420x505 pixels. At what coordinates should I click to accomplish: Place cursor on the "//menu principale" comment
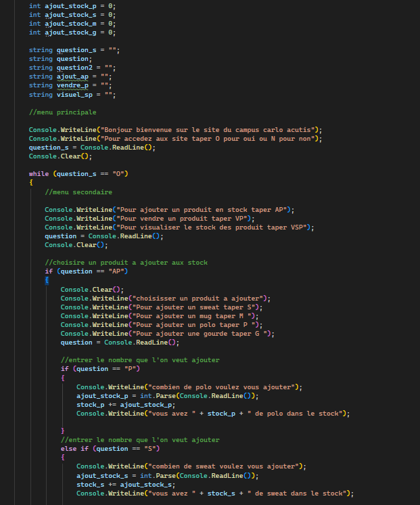62,112
